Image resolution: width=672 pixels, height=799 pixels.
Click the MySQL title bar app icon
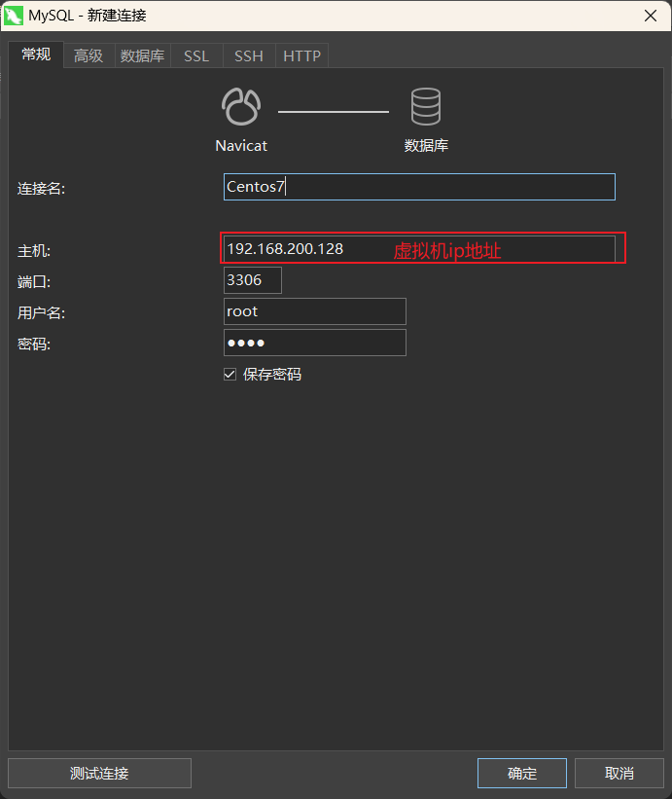[15, 15]
